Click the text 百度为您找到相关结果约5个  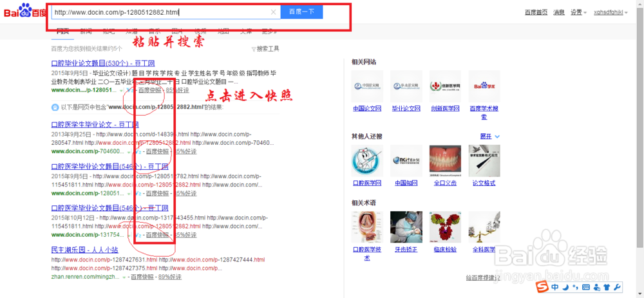[87, 49]
